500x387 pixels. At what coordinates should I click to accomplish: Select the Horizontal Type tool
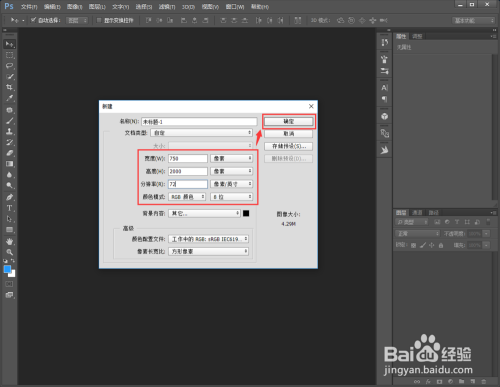(x=9, y=208)
